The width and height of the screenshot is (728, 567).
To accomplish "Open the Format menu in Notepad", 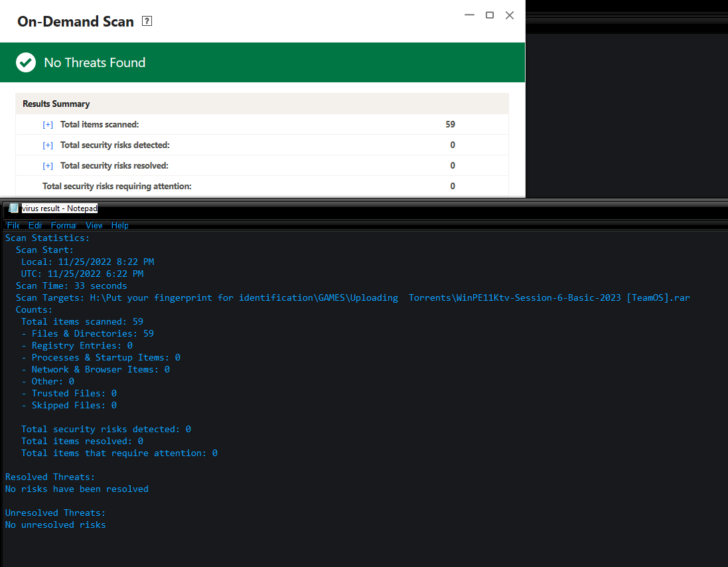I will point(64,225).
